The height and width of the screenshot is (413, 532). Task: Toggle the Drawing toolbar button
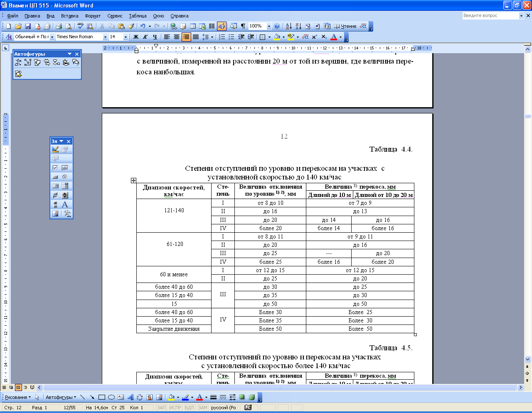(x=222, y=26)
